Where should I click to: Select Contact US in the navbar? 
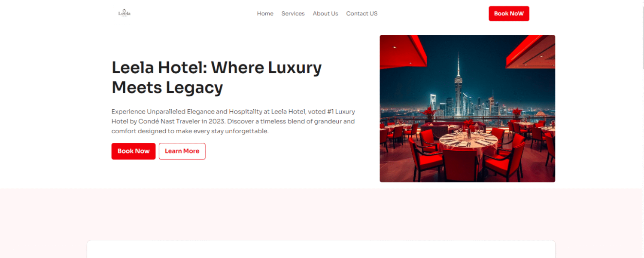(x=362, y=14)
